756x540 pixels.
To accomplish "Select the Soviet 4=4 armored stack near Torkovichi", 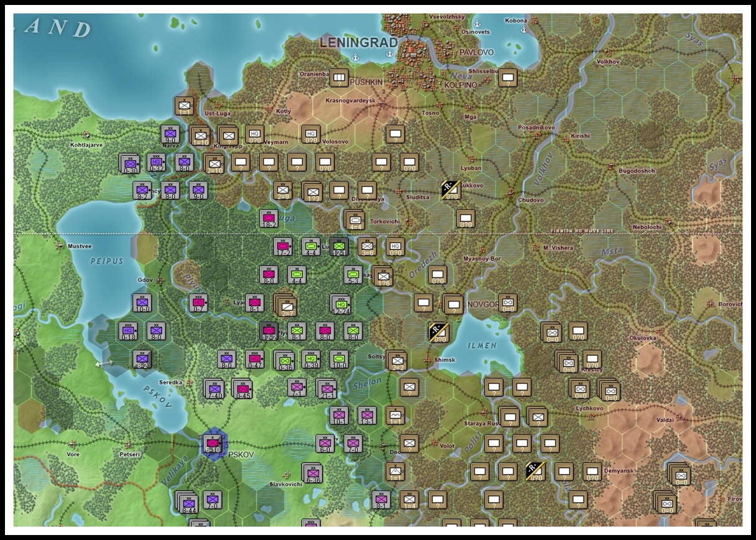I will pos(355,220).
